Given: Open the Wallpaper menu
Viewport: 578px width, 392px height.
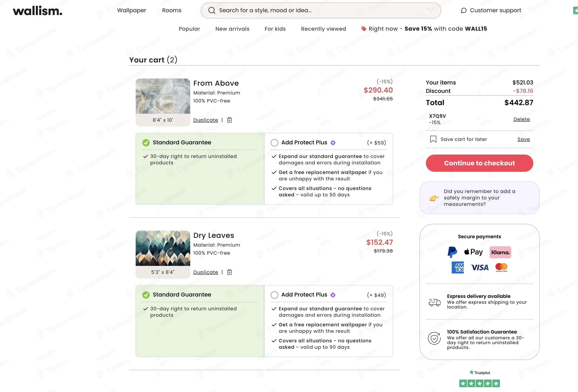Looking at the screenshot, I should tap(131, 10).
